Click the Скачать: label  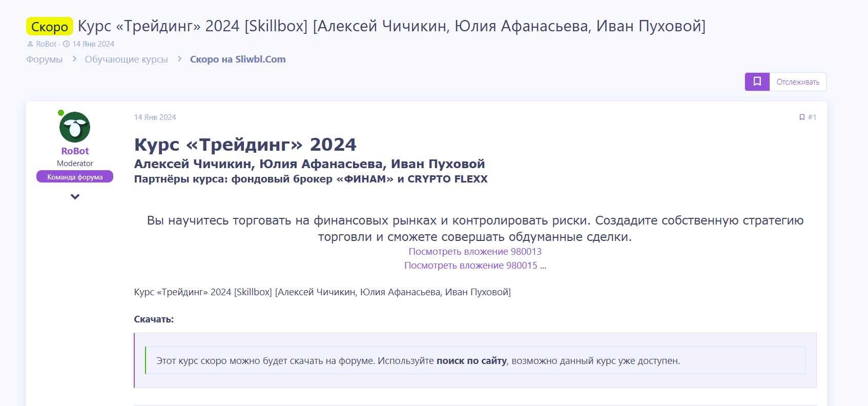pyautogui.click(x=154, y=319)
